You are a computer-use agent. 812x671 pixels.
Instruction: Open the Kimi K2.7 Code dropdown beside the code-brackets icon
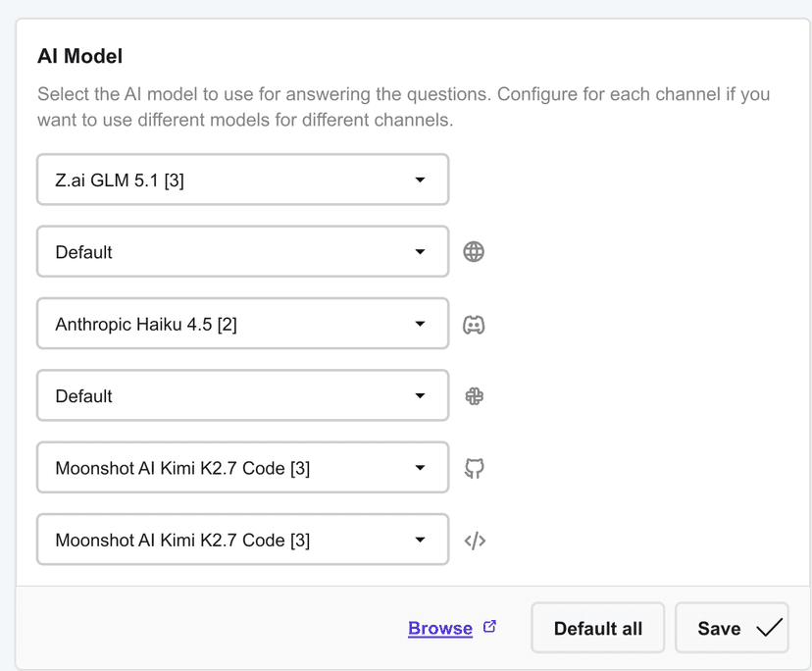242,540
